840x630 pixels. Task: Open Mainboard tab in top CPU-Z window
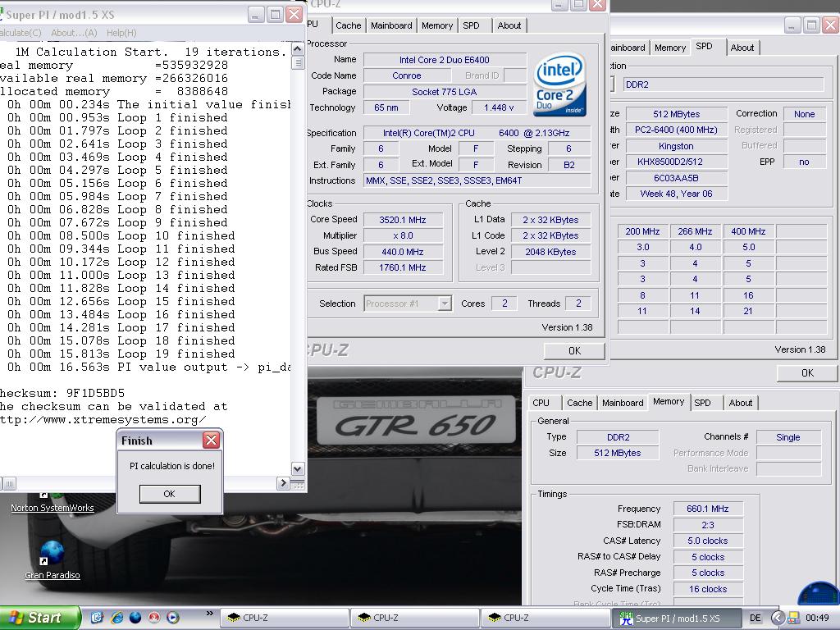[391, 25]
